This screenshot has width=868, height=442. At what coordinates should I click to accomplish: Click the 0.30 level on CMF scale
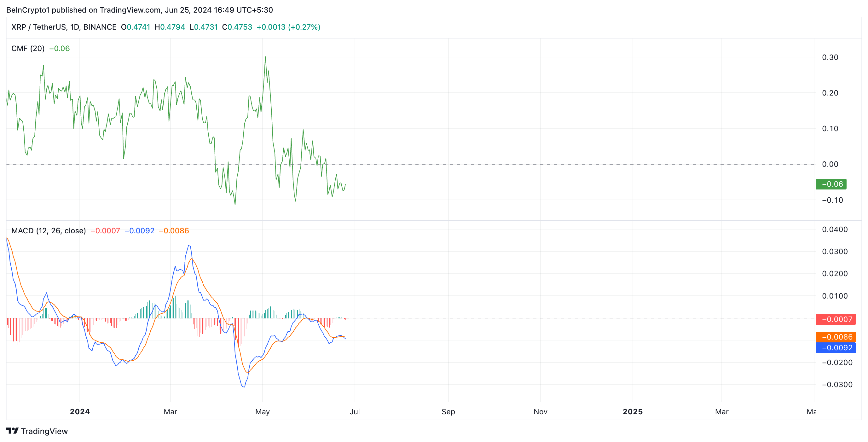click(x=830, y=57)
